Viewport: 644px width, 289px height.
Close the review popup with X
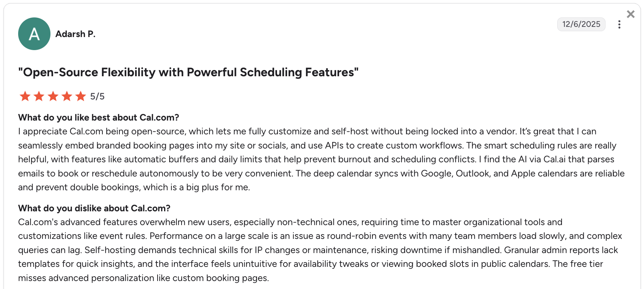pyautogui.click(x=631, y=14)
